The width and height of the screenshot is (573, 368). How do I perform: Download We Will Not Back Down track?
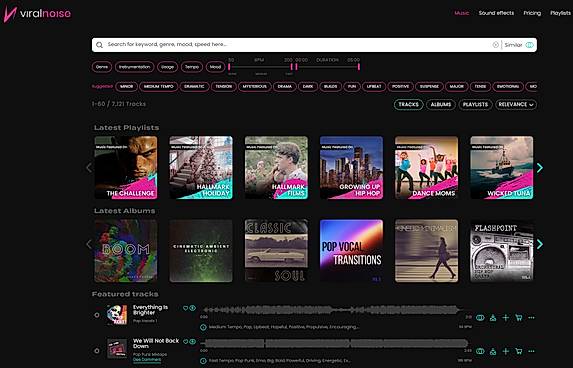point(493,351)
